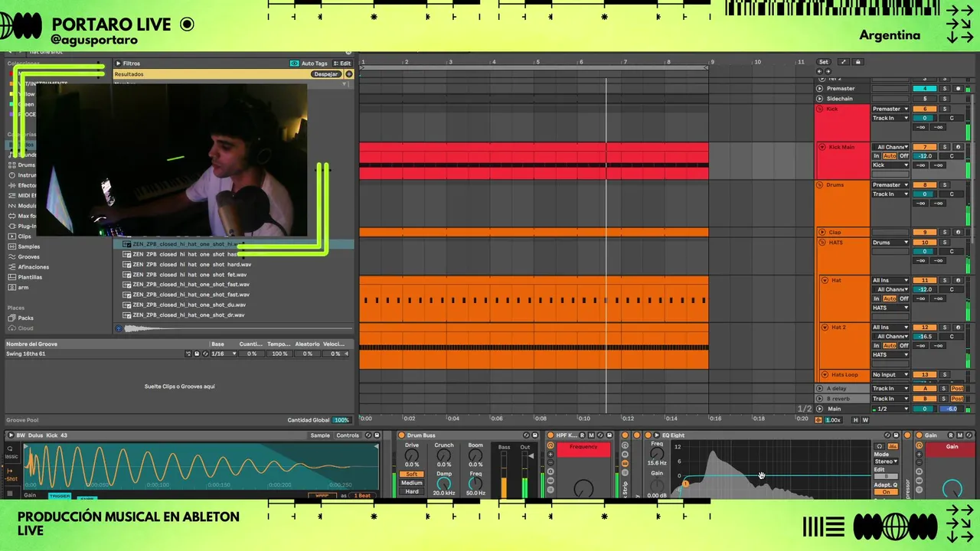Switch to the Sample tab in Simpler
The height and width of the screenshot is (551, 980).
320,435
